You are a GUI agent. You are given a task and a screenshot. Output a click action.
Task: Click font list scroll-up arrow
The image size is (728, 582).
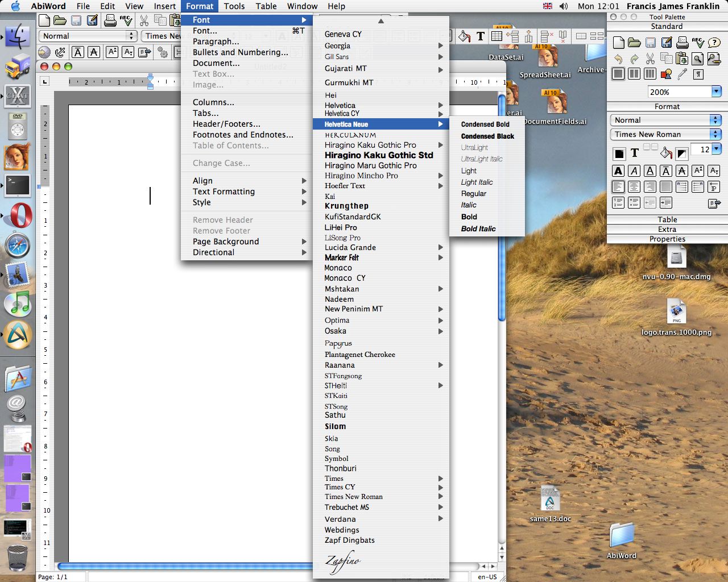pyautogui.click(x=381, y=21)
